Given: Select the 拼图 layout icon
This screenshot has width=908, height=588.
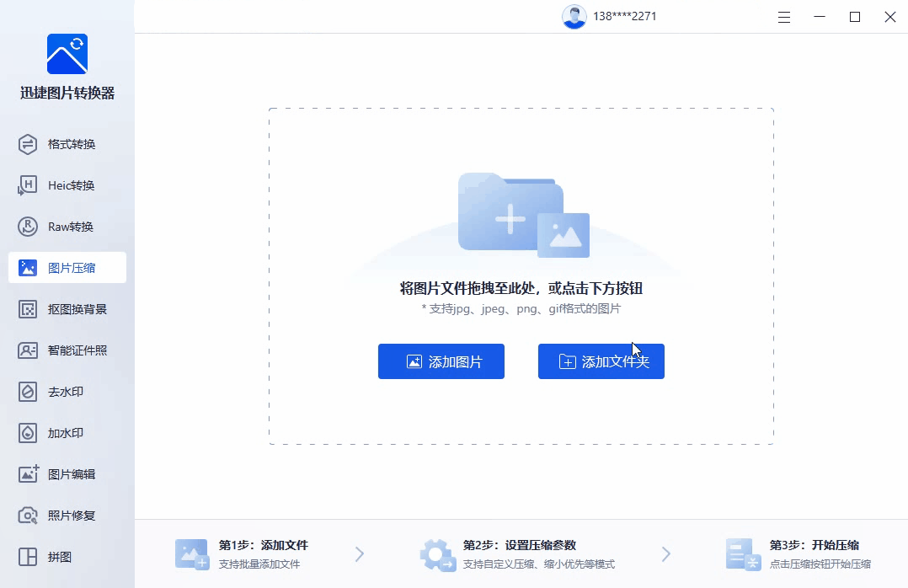Looking at the screenshot, I should [x=28, y=557].
